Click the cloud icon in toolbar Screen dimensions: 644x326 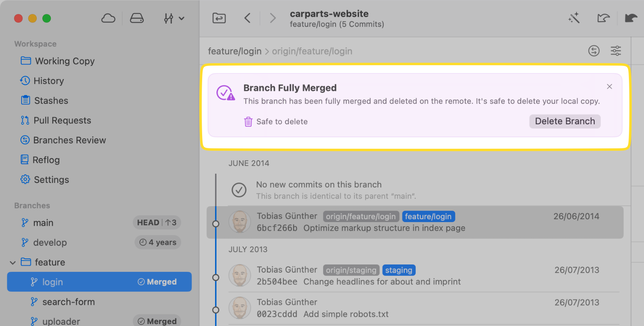click(108, 18)
